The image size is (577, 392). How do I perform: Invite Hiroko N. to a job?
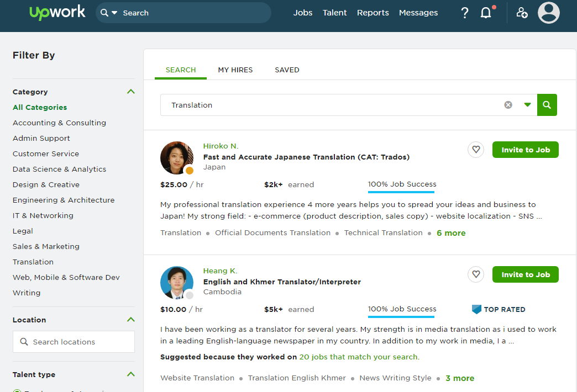click(525, 150)
